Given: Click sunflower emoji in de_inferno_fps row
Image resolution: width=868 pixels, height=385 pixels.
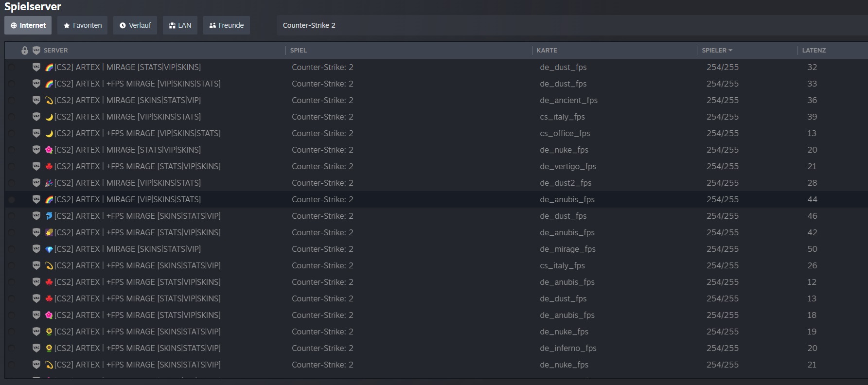Looking at the screenshot, I should 49,348.
